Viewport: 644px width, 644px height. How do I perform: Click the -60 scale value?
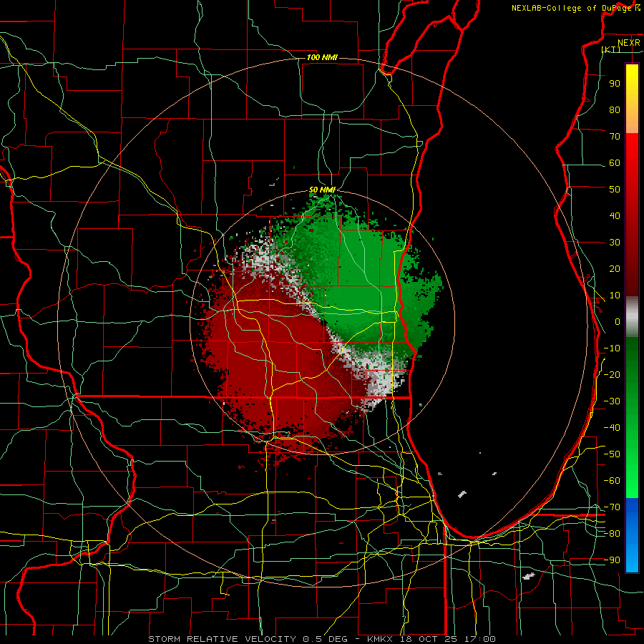point(612,481)
